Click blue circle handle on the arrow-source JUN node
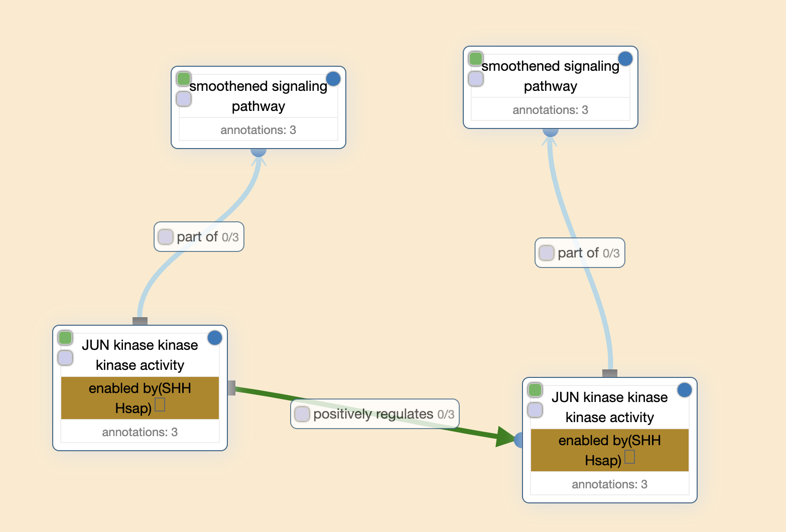This screenshot has height=532, width=786. point(215,338)
